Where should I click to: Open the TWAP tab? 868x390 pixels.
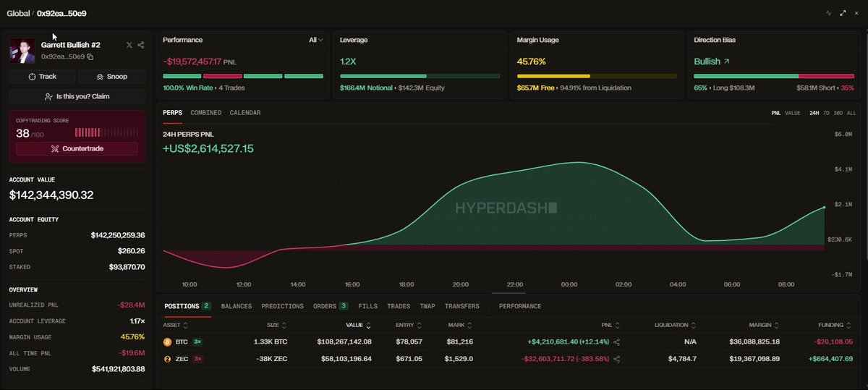click(427, 306)
